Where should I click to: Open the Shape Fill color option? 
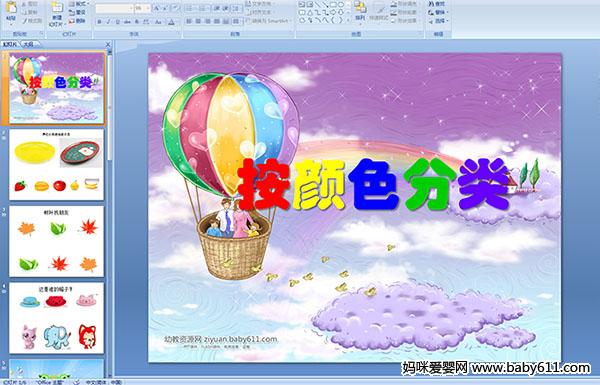pyautogui.click(x=405, y=4)
